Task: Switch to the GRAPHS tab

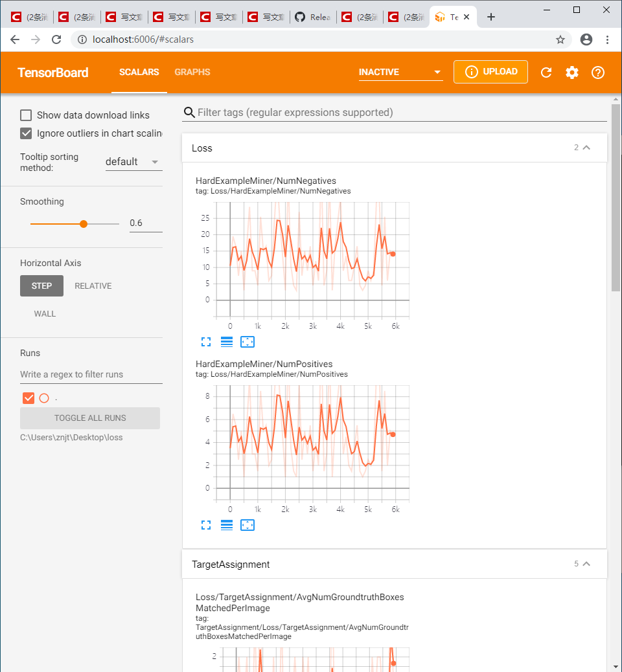Action: point(192,72)
